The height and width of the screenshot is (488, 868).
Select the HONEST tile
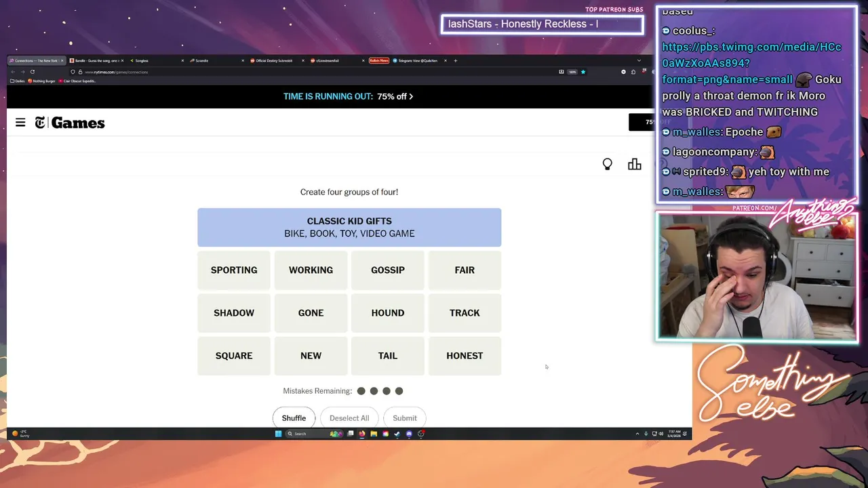coord(465,355)
